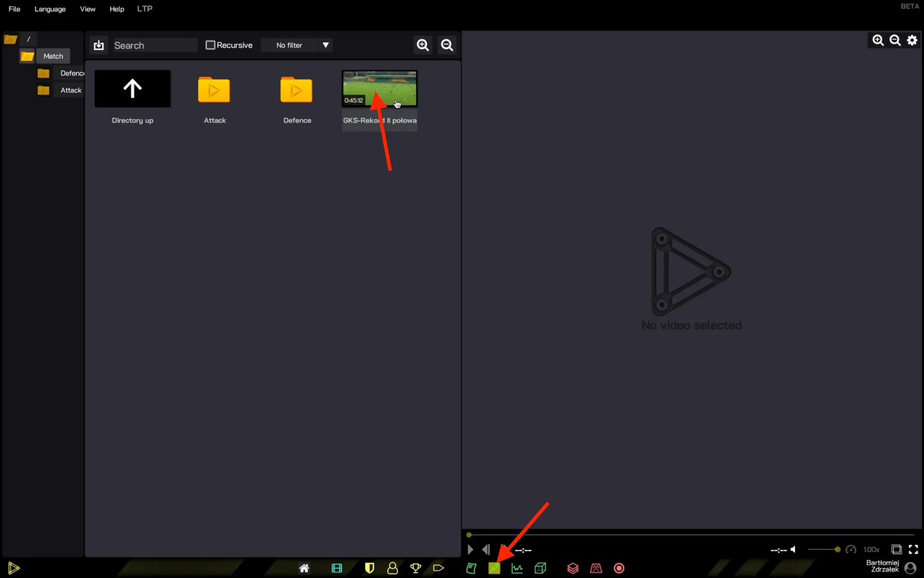Select the Attack folder in the sidebar
This screenshot has height=578, width=924.
coord(70,90)
